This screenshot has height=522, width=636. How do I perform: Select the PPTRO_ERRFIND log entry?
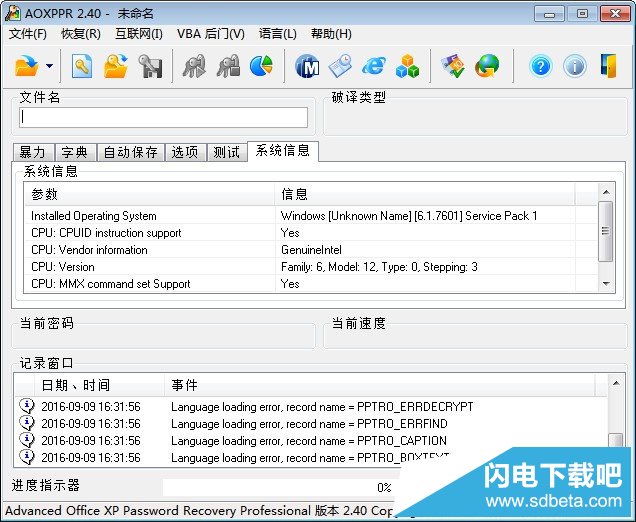[x=311, y=424]
